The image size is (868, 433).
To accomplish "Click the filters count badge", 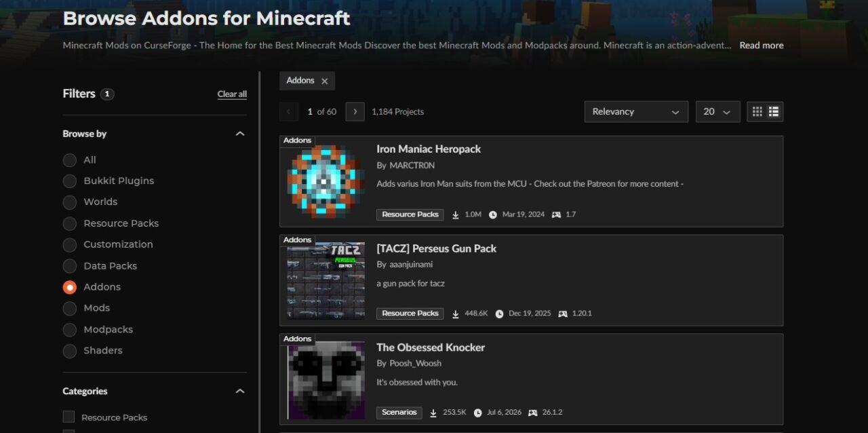I will [107, 94].
